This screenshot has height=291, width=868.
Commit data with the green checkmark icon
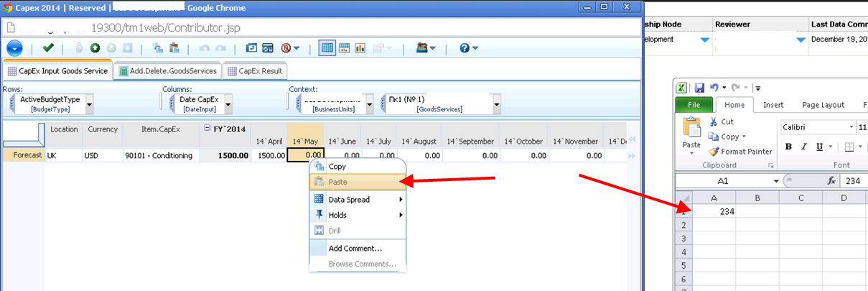pos(48,48)
